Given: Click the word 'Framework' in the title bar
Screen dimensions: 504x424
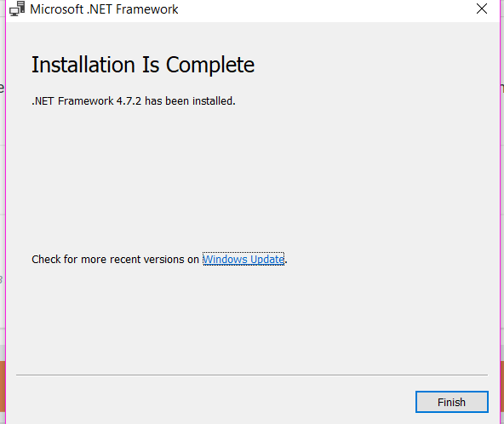Looking at the screenshot, I should 147,9.
